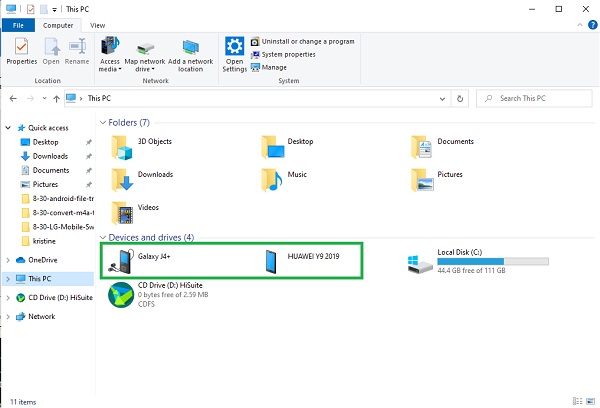Collapse the Folders (7) group
Viewport: 600px width, 408px height.
click(103, 122)
